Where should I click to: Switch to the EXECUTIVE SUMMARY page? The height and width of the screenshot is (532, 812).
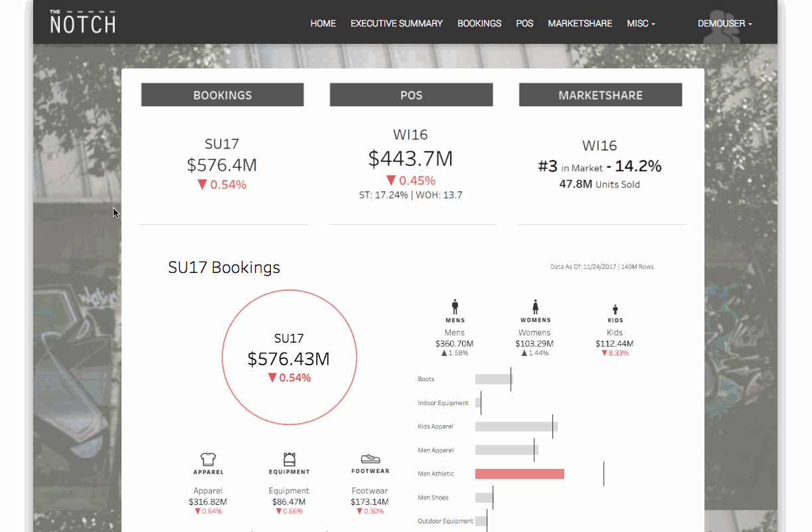(396, 23)
